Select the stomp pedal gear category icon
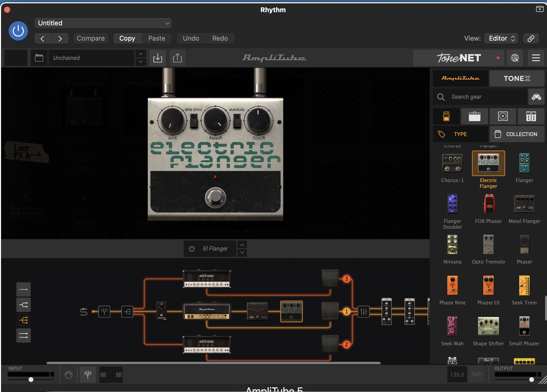The width and height of the screenshot is (547, 392). point(446,116)
